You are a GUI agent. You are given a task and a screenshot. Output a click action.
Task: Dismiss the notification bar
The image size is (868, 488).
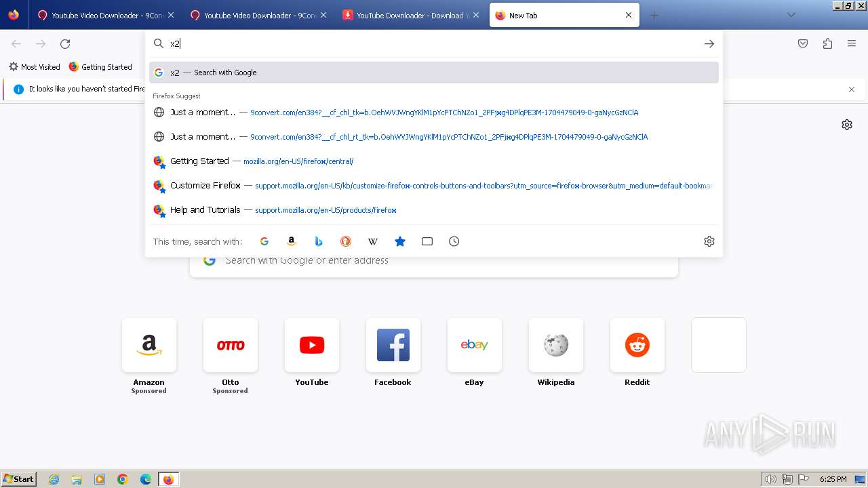852,89
